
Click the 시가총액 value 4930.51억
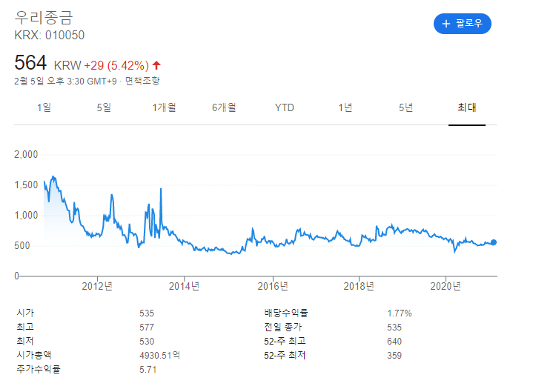tap(160, 355)
